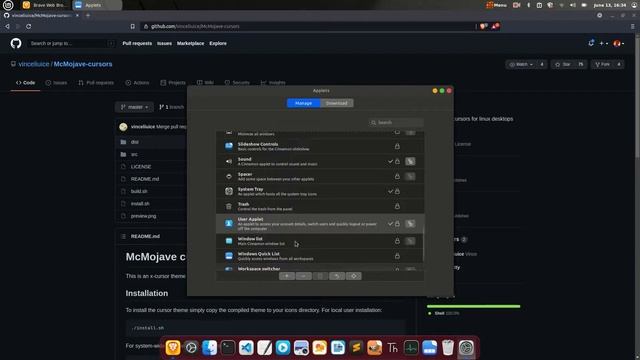Open the Terminal icon in the dock
Screen dimensions: 640x360
pos(228,348)
